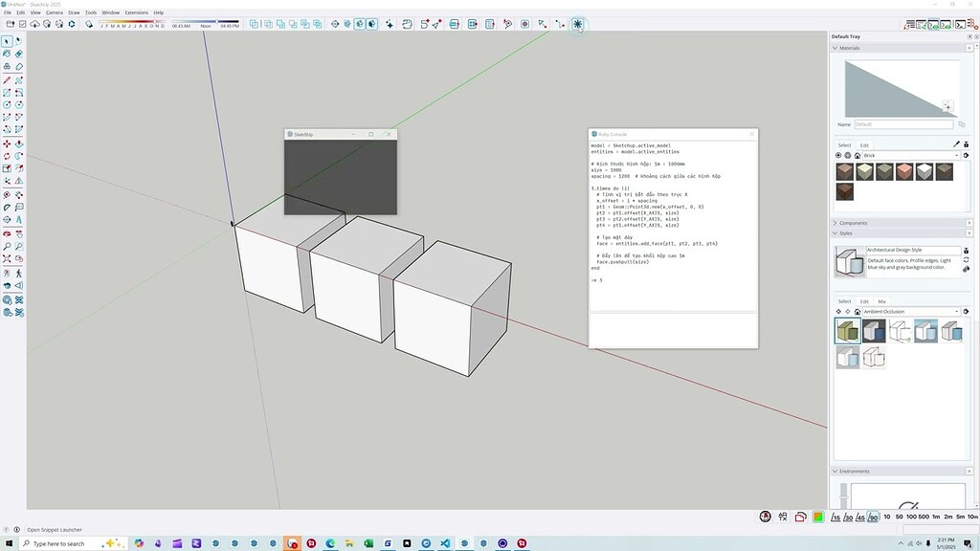The image size is (980, 551).
Task: Select the dark red brick material swatch
Action: pyautogui.click(x=845, y=192)
